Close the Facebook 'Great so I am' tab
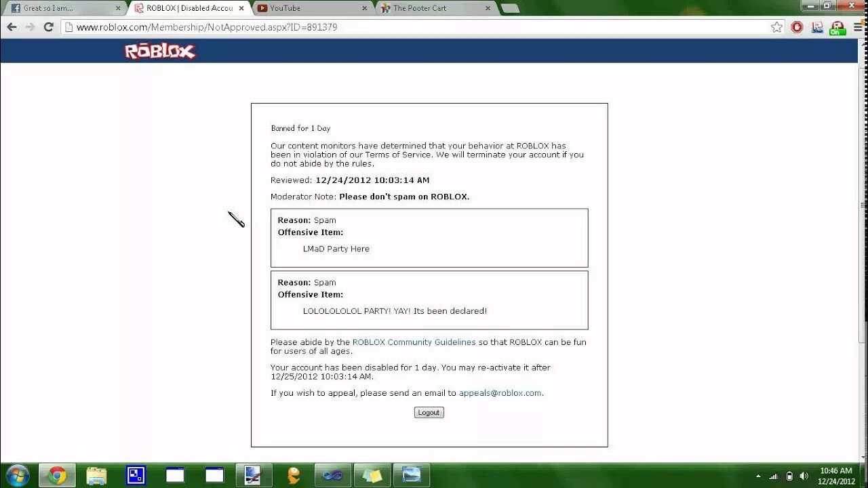 tap(118, 8)
